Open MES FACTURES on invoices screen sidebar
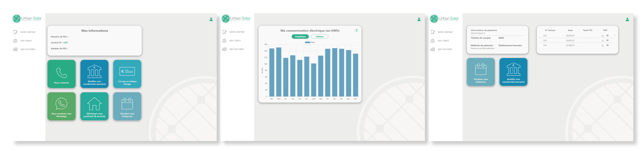This screenshot has height=151, width=644. pos(441,49)
